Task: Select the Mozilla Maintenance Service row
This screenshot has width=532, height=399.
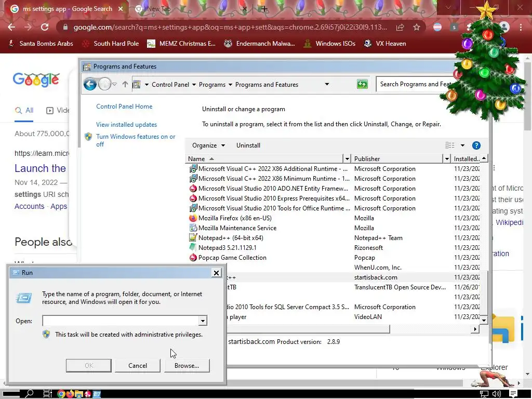Action: coord(334,228)
